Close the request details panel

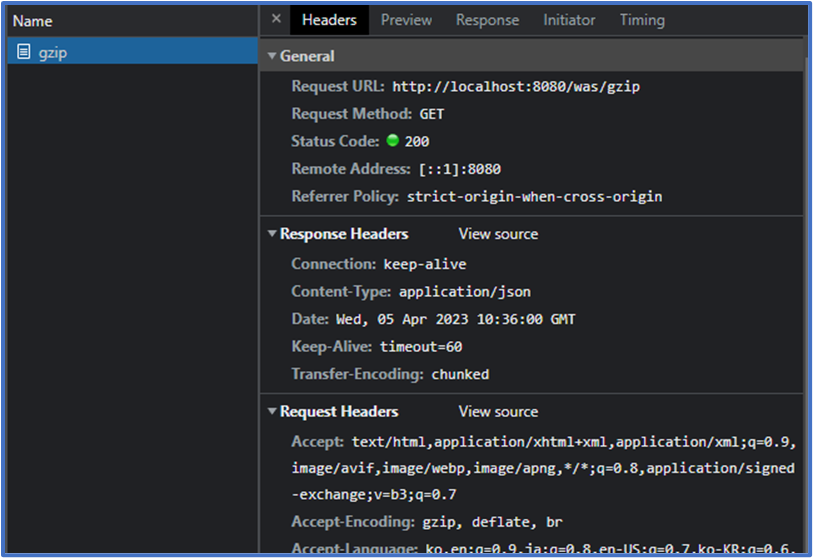[276, 19]
